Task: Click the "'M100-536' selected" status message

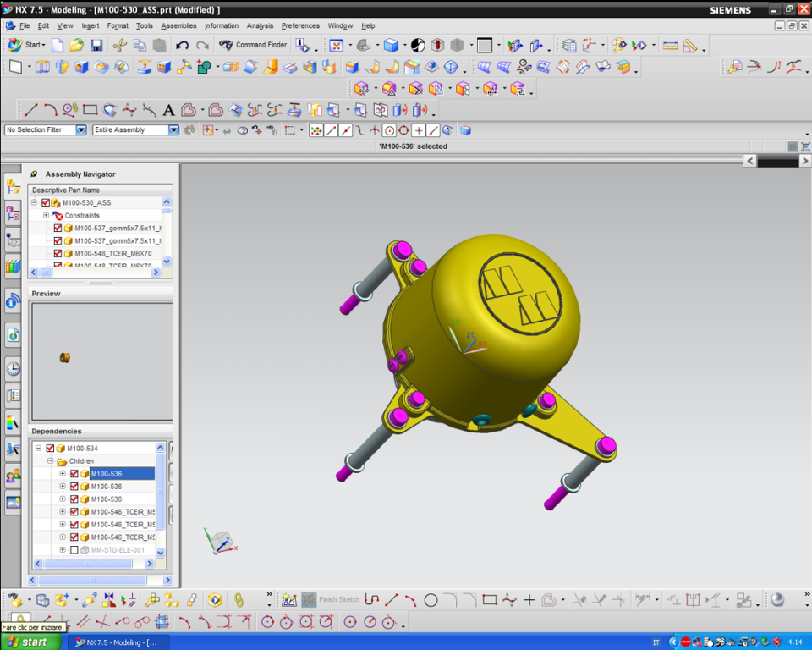Action: (x=414, y=146)
